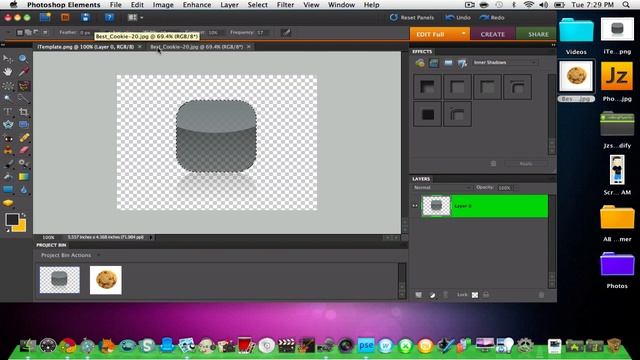Select the Paint Bucket tool
This screenshot has width=640, height=360.
(x=8, y=177)
